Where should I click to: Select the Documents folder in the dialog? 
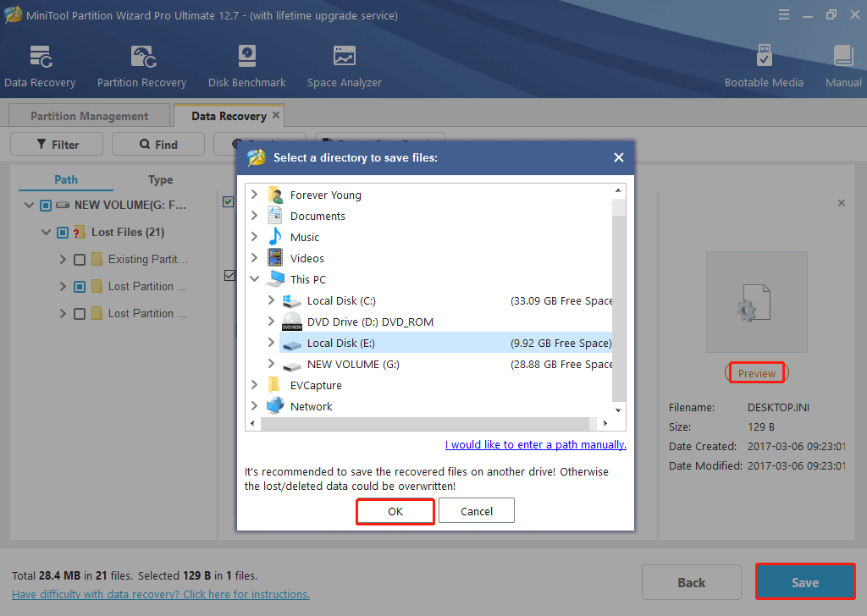(x=318, y=216)
